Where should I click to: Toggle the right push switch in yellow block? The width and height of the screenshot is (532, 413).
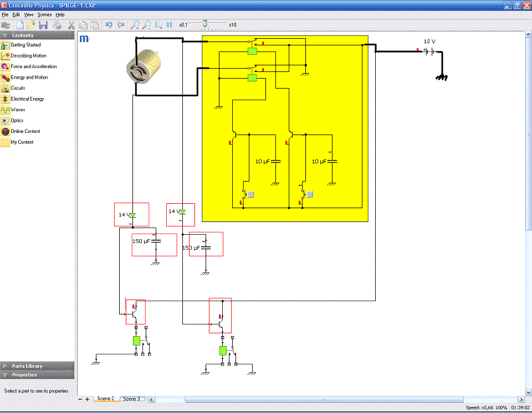[x=303, y=194]
